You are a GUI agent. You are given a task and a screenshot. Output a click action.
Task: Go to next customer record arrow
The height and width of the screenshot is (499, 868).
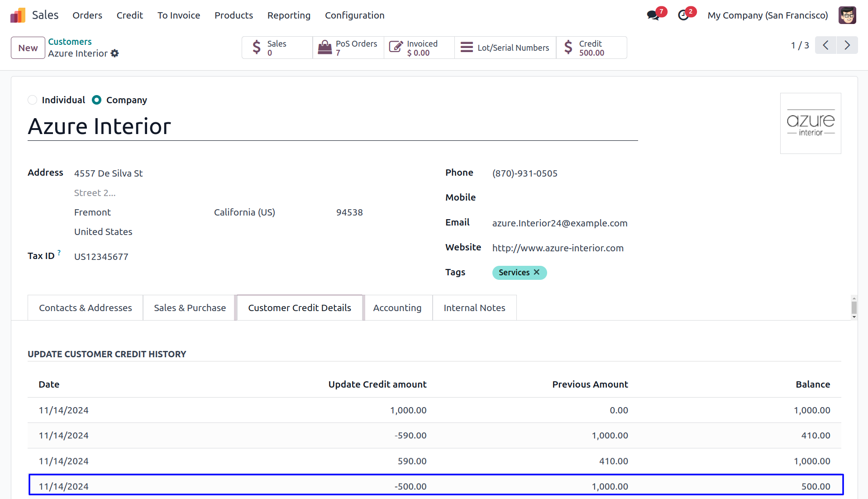847,45
